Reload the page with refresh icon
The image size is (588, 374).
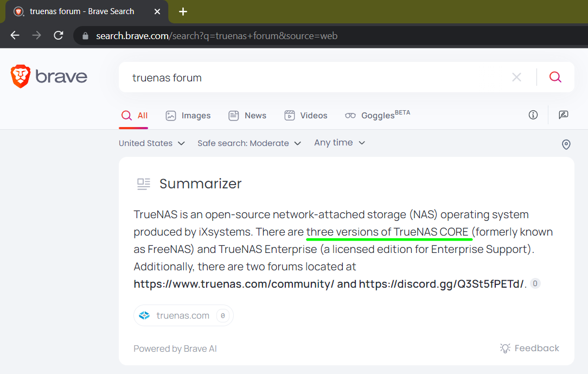click(x=59, y=35)
